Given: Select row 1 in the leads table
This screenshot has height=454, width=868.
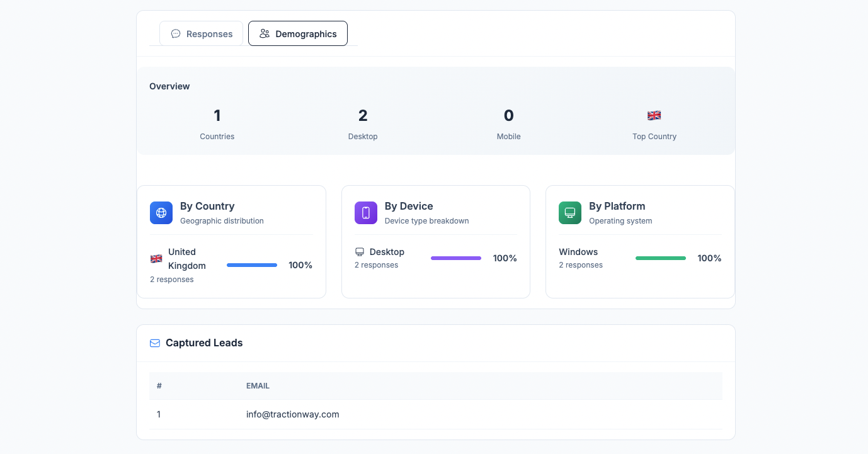Looking at the screenshot, I should pyautogui.click(x=158, y=414).
